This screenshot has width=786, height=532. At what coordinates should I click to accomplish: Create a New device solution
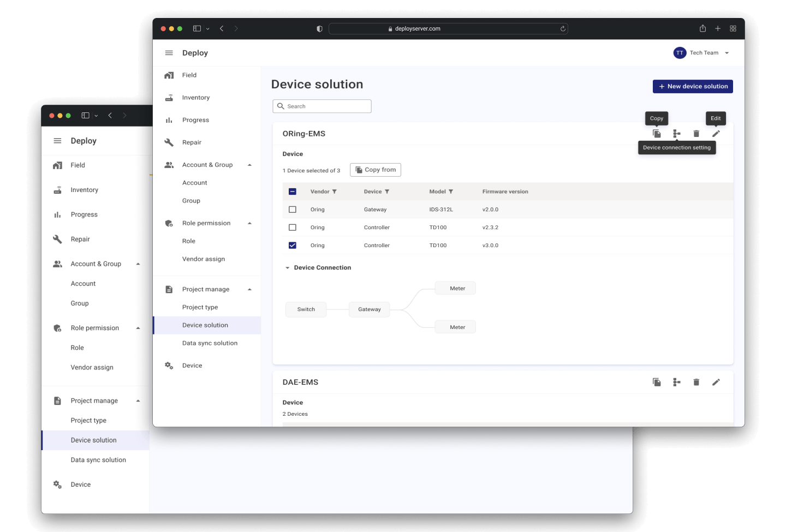pyautogui.click(x=693, y=86)
